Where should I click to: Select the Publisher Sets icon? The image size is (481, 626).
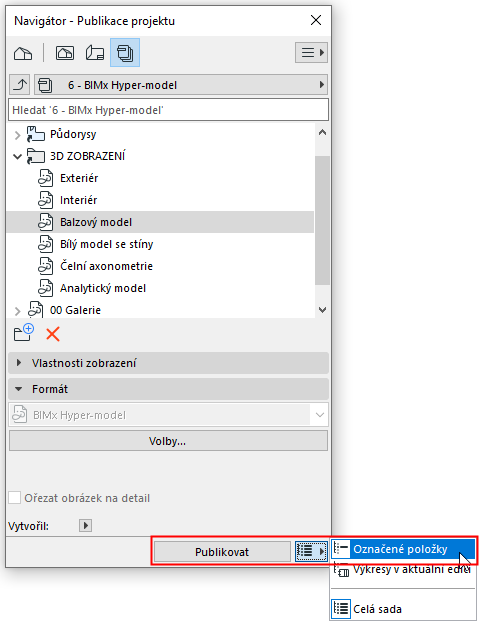click(x=125, y=53)
